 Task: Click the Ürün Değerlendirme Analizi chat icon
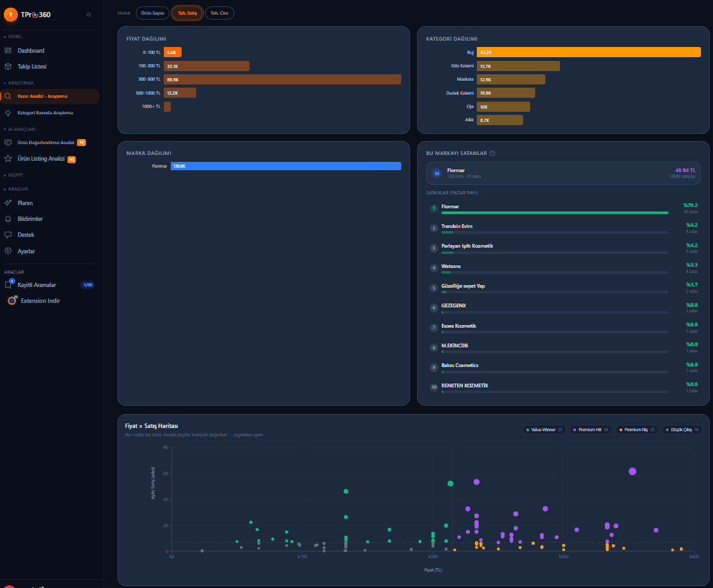[x=8, y=142]
